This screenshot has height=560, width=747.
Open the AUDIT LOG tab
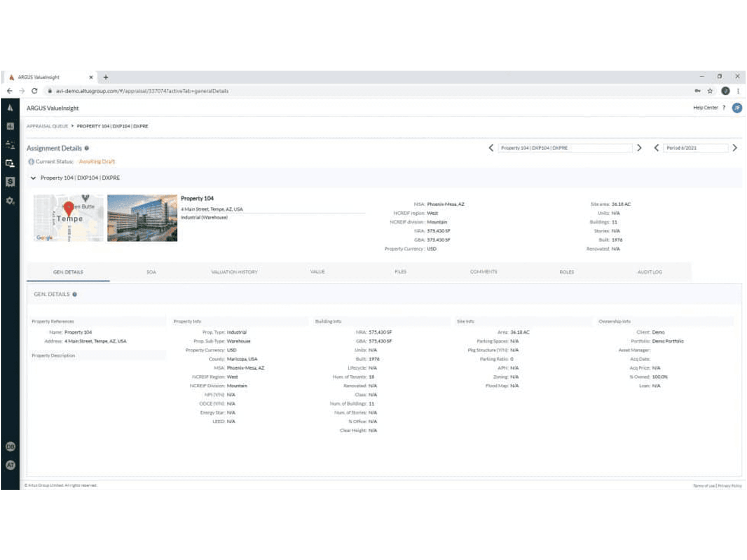[x=650, y=272]
